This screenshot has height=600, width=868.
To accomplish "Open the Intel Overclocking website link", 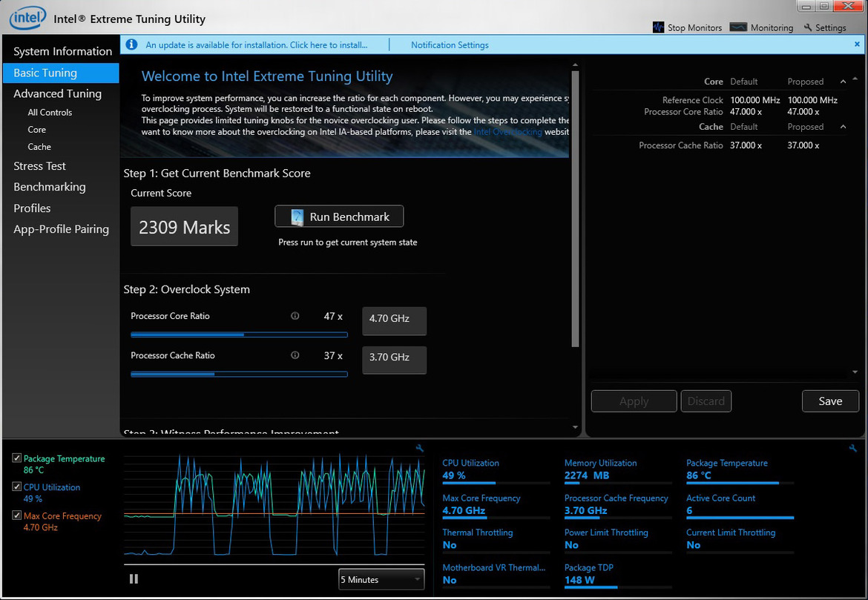I will click(507, 132).
